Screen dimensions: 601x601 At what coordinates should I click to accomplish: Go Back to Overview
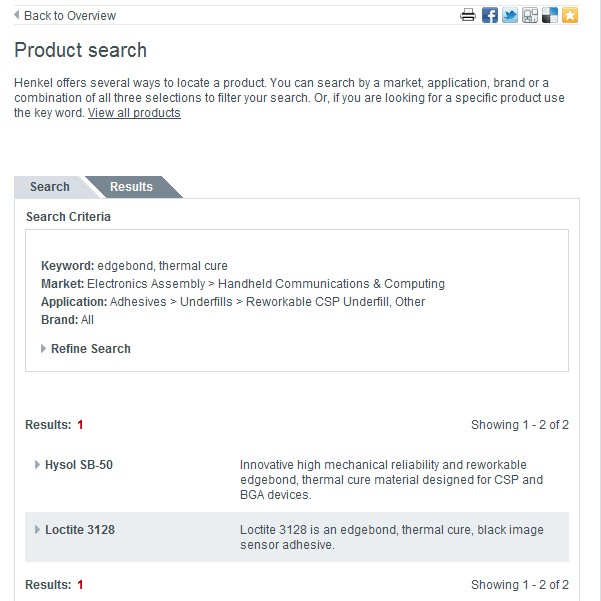tap(70, 16)
